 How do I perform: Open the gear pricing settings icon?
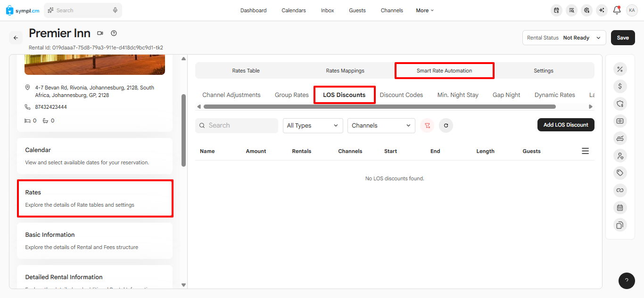pos(586,10)
